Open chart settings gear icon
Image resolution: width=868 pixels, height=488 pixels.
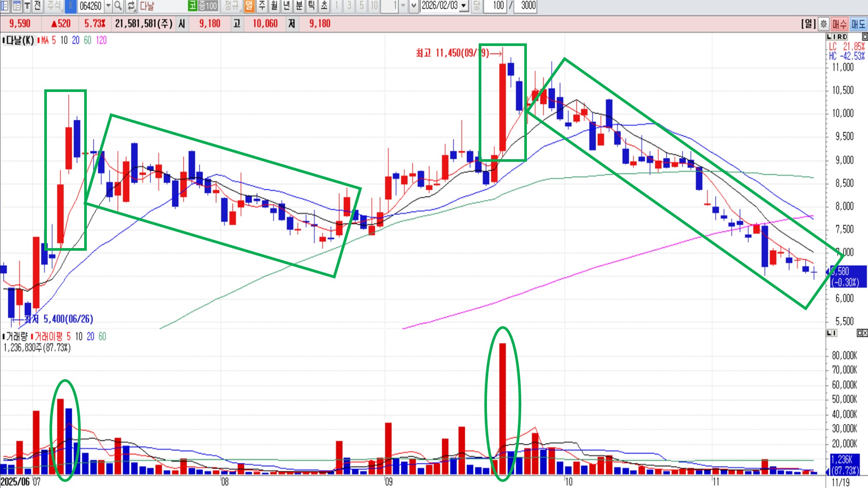point(823,24)
